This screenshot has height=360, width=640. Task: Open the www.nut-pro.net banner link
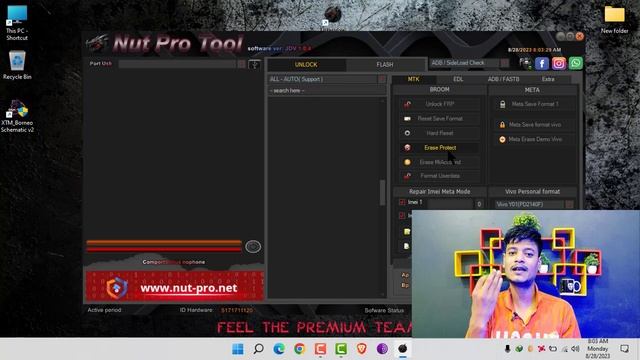[175, 287]
